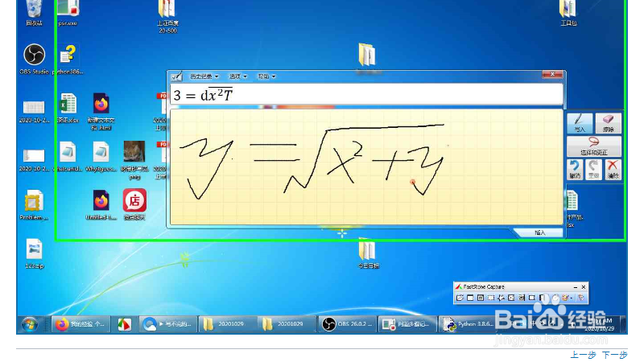Select the Recycle Bin desktop icon
This screenshot has width=644, height=362.
(34, 13)
